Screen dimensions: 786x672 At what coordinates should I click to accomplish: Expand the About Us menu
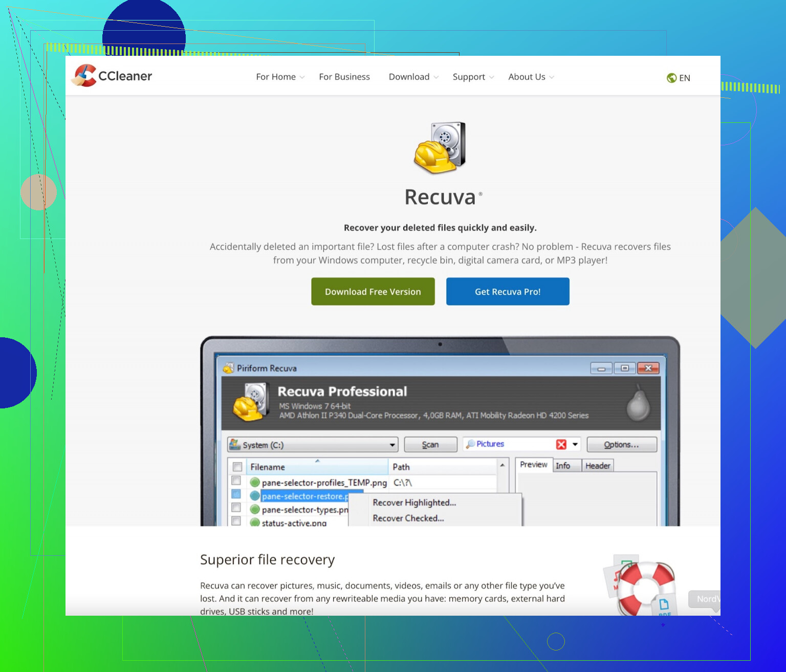click(x=531, y=77)
